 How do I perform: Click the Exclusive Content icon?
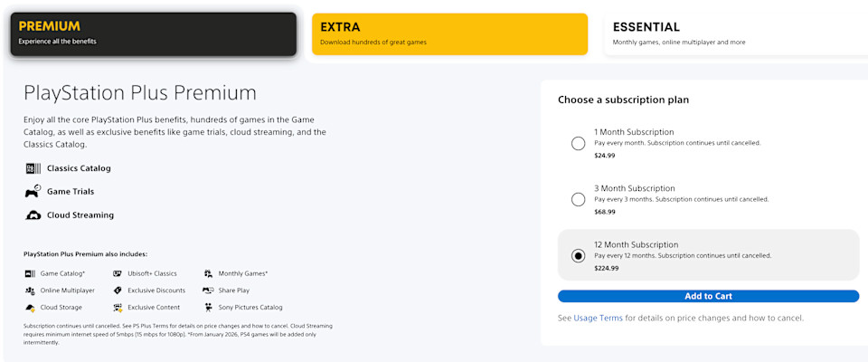(x=118, y=307)
